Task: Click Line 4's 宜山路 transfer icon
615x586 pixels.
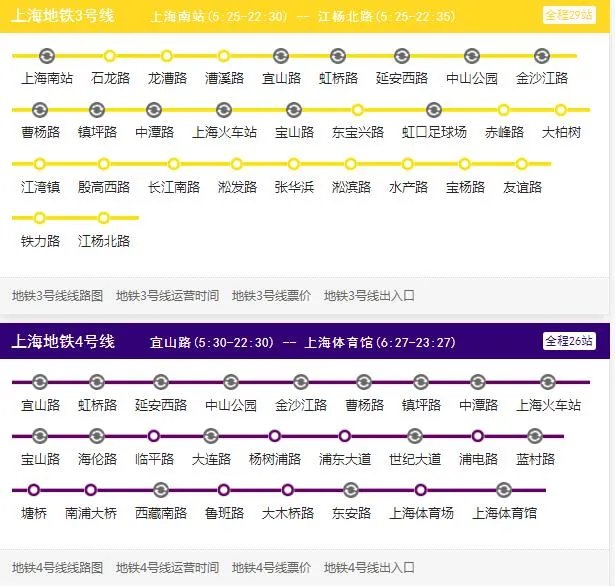Action: point(40,382)
